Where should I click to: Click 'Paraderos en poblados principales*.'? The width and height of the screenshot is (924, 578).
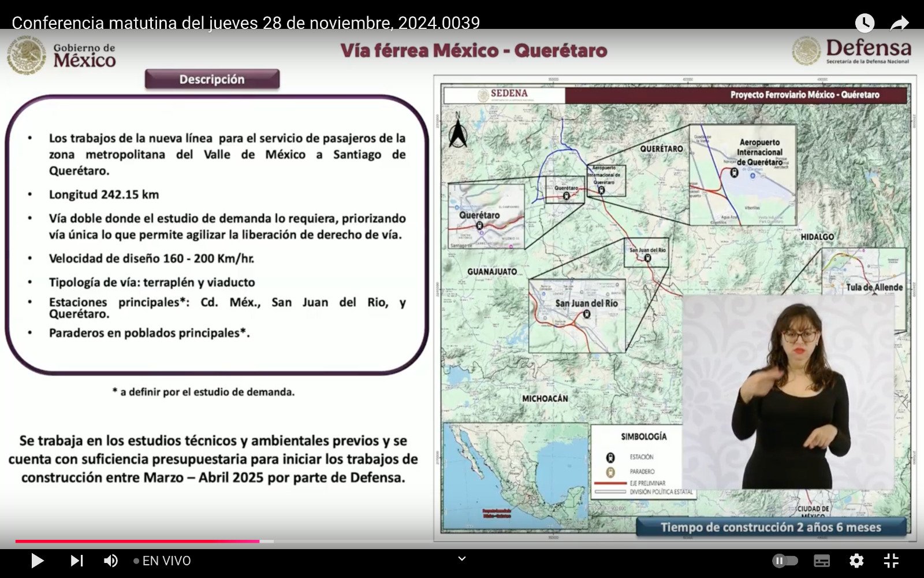[x=149, y=333]
